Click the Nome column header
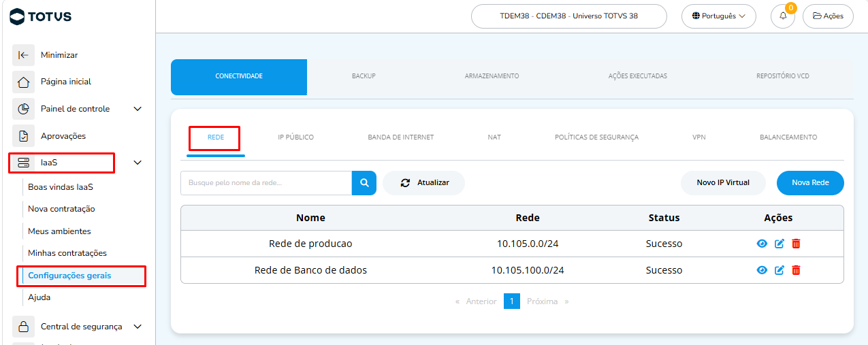The width and height of the screenshot is (868, 345). (310, 218)
